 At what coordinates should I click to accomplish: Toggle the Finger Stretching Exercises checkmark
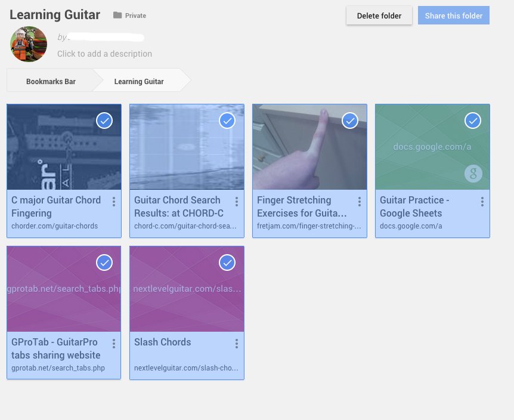[x=350, y=121]
